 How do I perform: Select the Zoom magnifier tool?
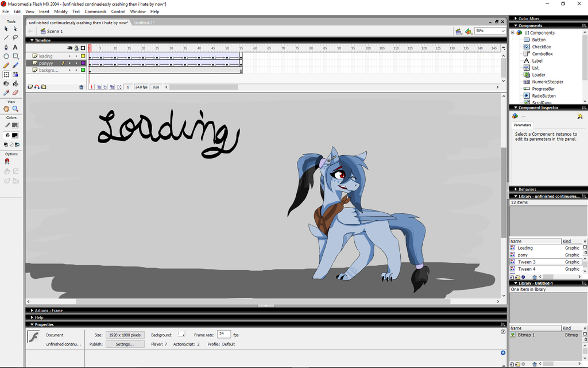[16, 109]
